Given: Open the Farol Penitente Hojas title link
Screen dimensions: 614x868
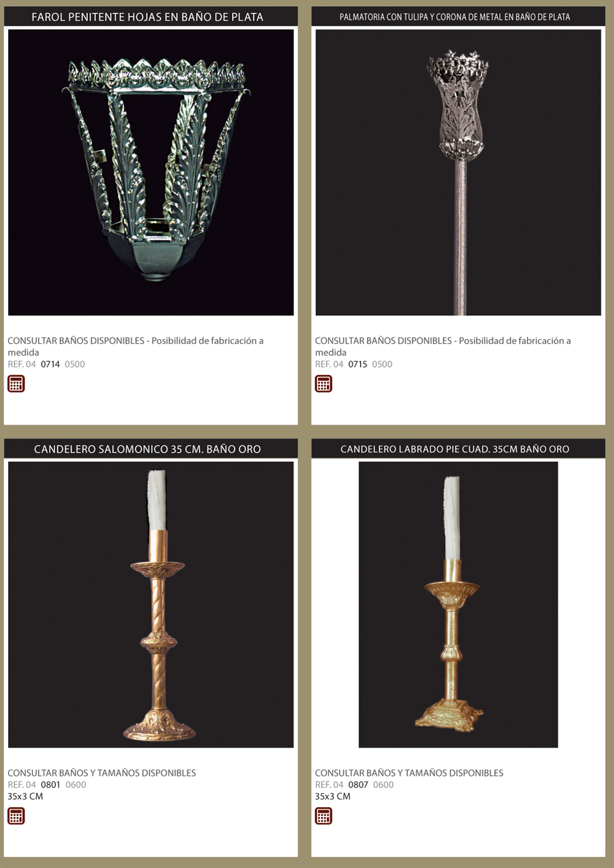Looking at the screenshot, I should point(147,17).
